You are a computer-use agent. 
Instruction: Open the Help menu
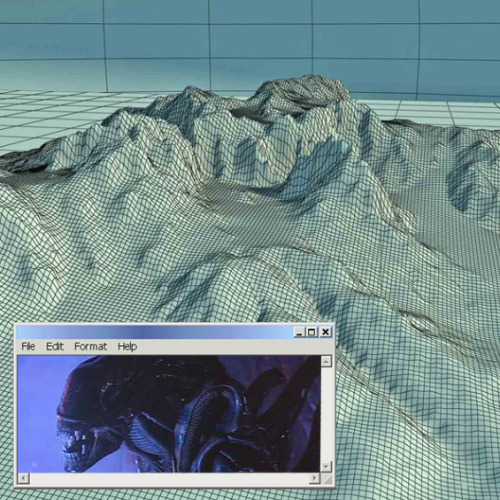(127, 346)
